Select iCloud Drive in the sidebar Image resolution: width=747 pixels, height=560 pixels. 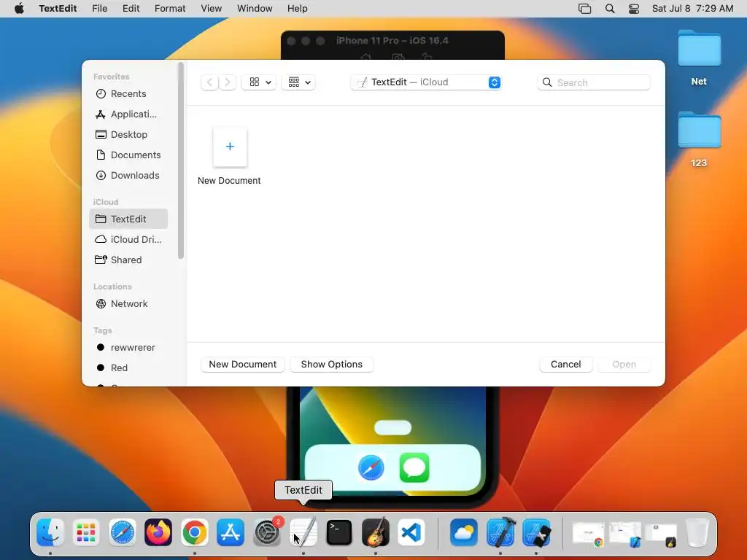pos(128,239)
